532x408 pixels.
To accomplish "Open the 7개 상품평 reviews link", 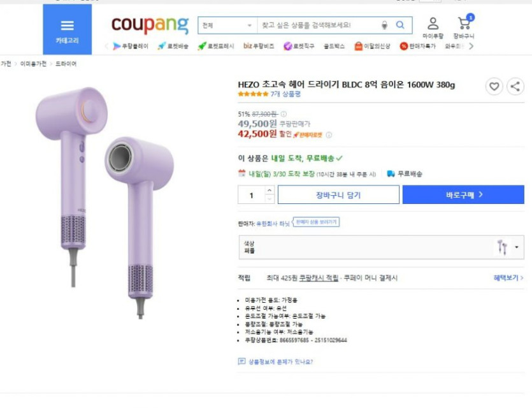I will [x=285, y=94].
